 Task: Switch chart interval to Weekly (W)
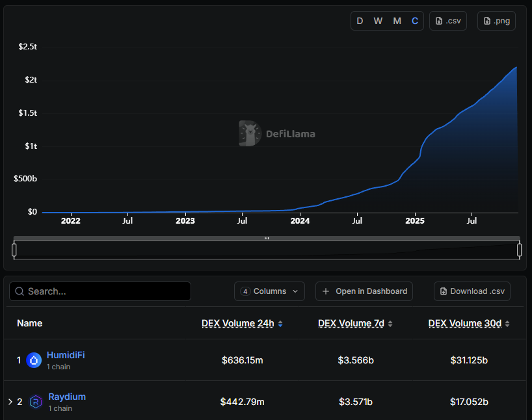[378, 20]
